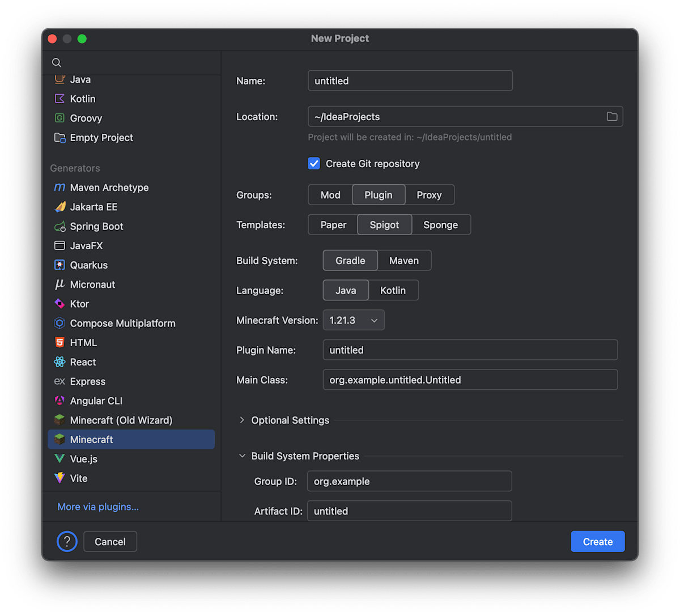This screenshot has height=616, width=680.
Task: Click the Ktor generator icon
Action: [59, 304]
